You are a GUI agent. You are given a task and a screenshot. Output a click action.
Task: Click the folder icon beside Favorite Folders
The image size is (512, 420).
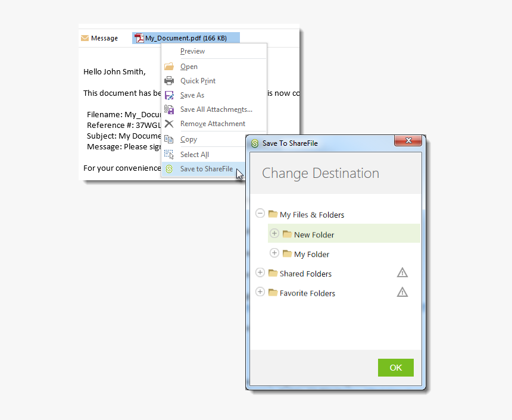pyautogui.click(x=273, y=293)
